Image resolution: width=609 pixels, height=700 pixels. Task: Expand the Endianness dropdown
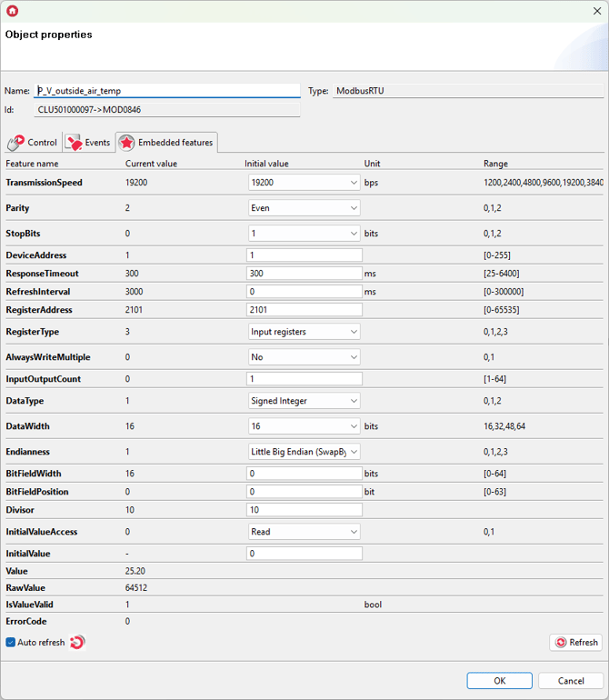[304, 452]
